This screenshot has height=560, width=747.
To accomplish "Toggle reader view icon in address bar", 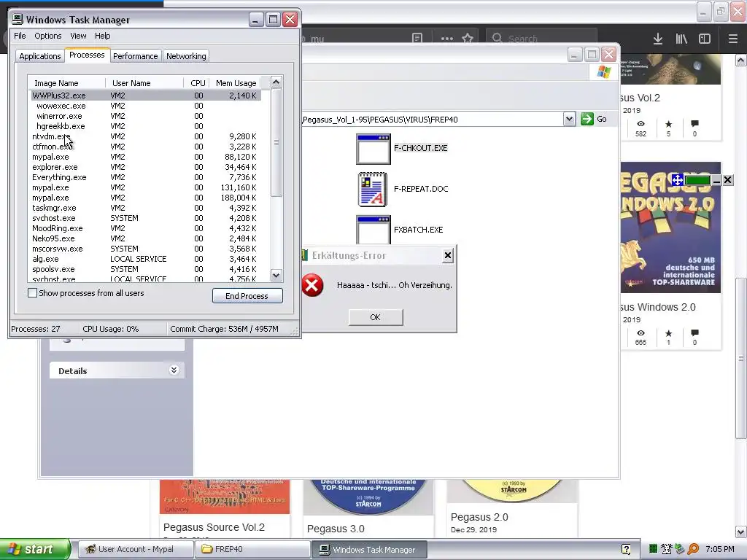I will coord(417,39).
